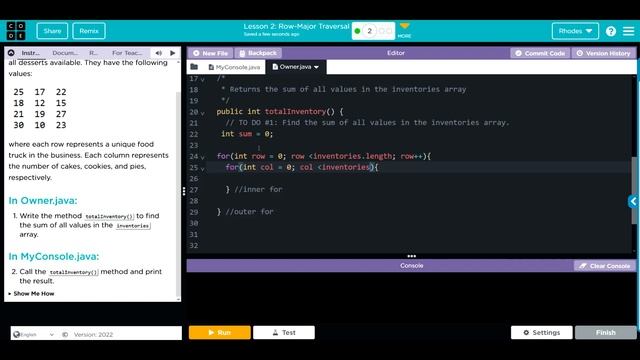
Task: Collapse code fold at line 25
Action: coord(203,168)
